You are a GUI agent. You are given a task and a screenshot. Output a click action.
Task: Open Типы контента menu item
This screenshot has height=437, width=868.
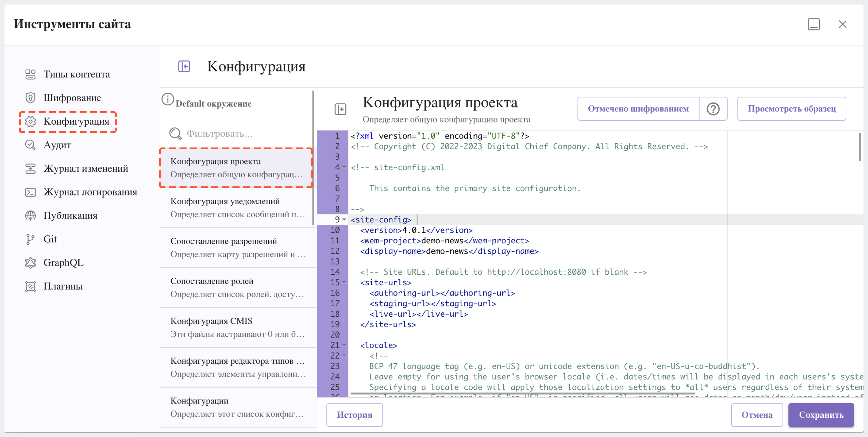click(77, 74)
